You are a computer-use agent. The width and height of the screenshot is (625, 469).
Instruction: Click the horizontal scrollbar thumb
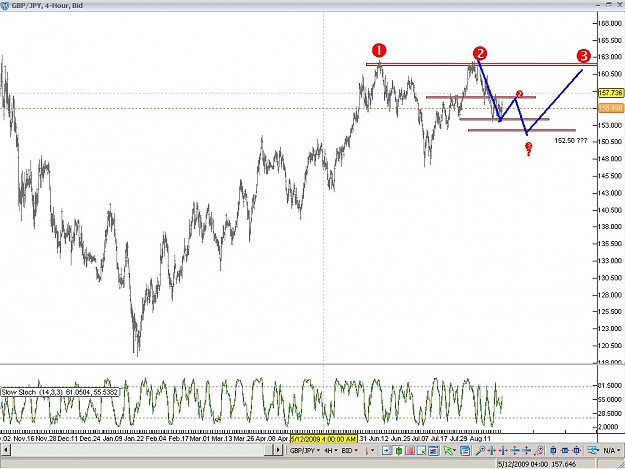[x=268, y=450]
